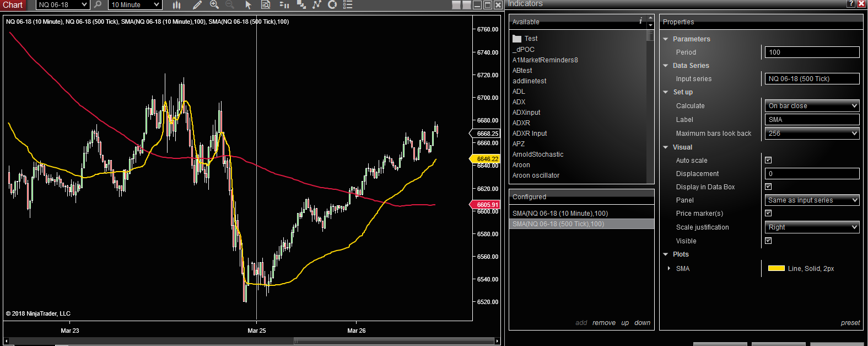This screenshot has height=346, width=868.
Task: Click the Indicators window help question mark
Action: click(x=851, y=3)
